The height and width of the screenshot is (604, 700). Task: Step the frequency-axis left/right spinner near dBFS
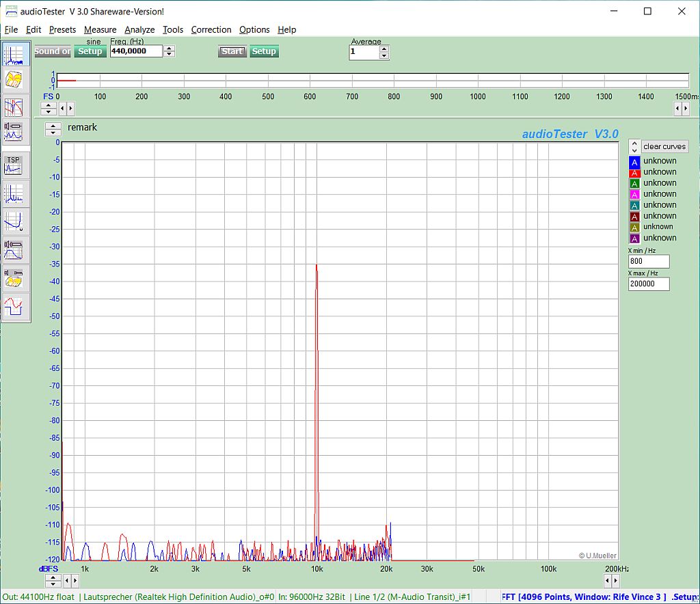[71, 580]
